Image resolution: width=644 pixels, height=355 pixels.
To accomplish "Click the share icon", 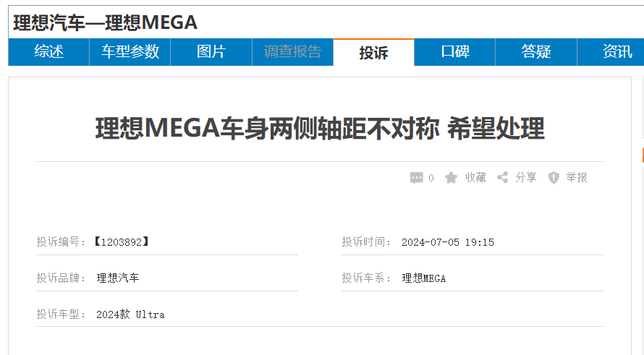I will click(502, 177).
